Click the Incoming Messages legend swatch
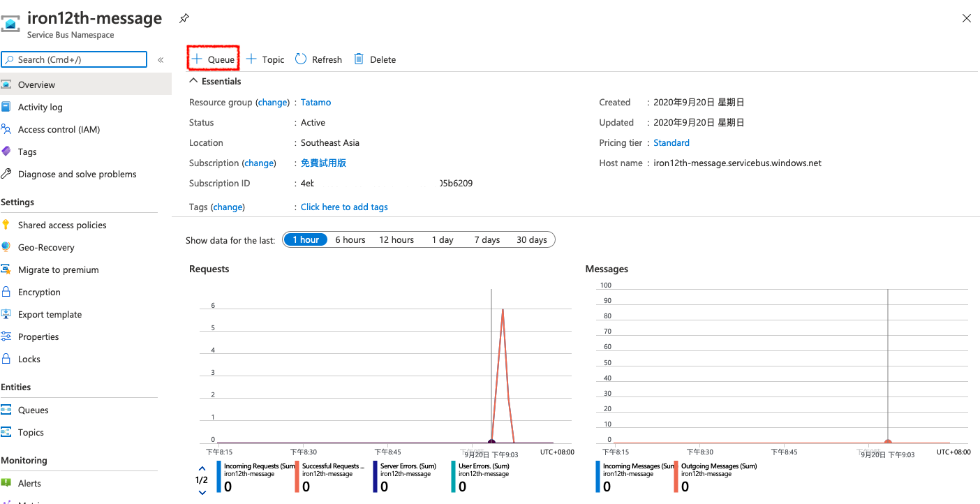The height and width of the screenshot is (504, 980). (597, 477)
